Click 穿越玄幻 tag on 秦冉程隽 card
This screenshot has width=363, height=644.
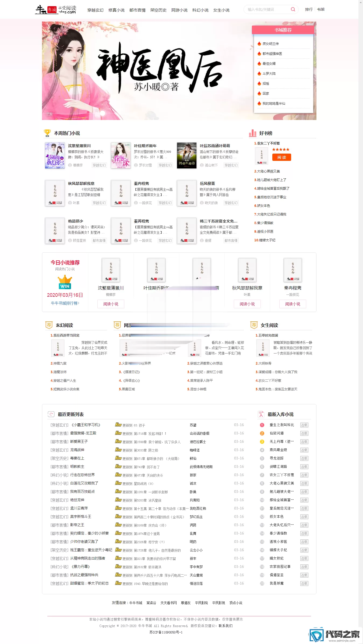click(x=165, y=203)
